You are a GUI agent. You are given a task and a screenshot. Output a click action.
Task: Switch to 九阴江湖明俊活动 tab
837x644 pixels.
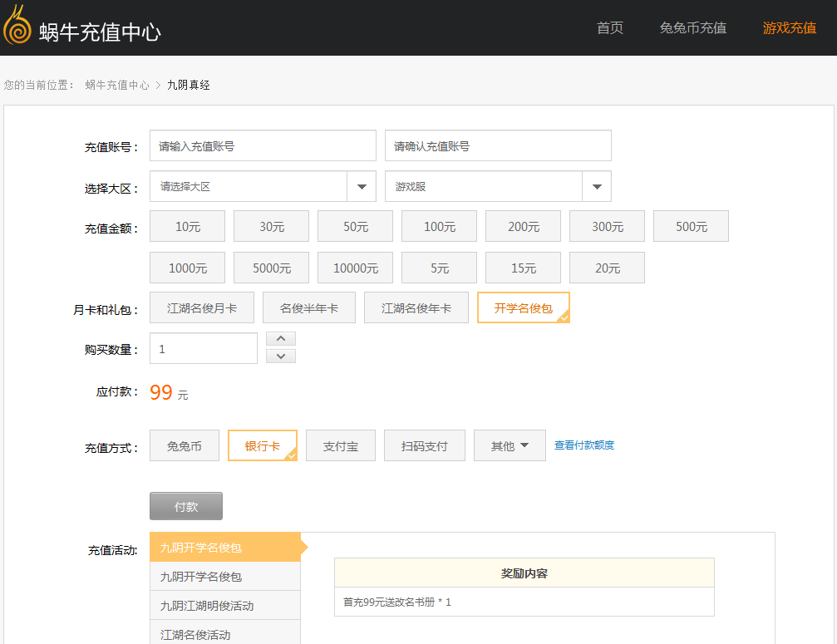tap(207, 606)
